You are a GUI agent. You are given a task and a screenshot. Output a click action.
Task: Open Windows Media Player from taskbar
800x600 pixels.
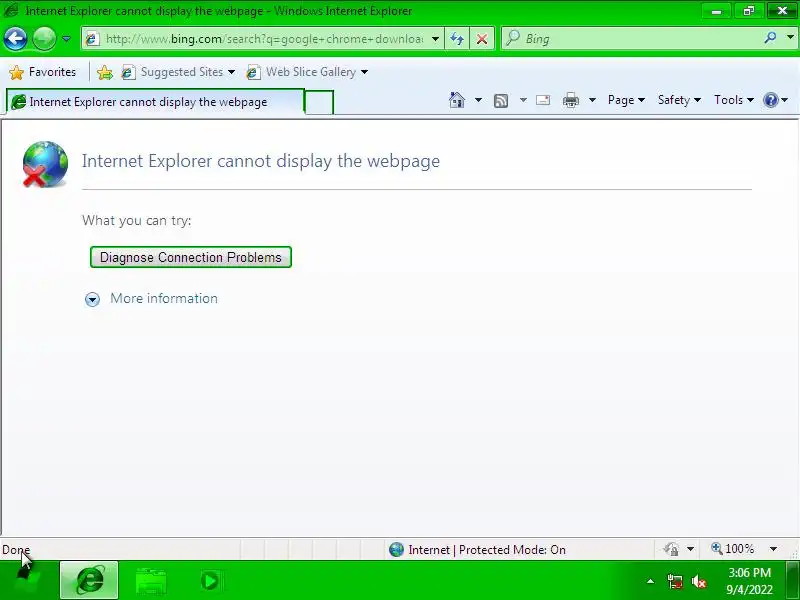[210, 581]
